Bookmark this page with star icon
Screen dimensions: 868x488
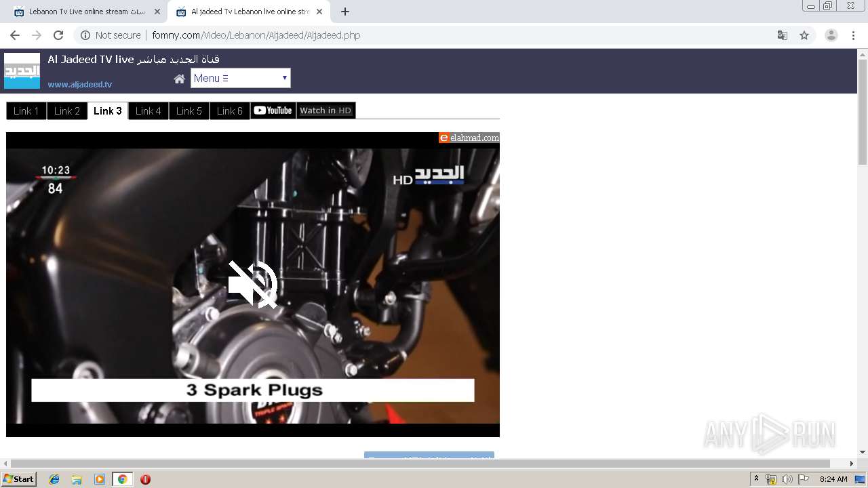[x=804, y=35]
